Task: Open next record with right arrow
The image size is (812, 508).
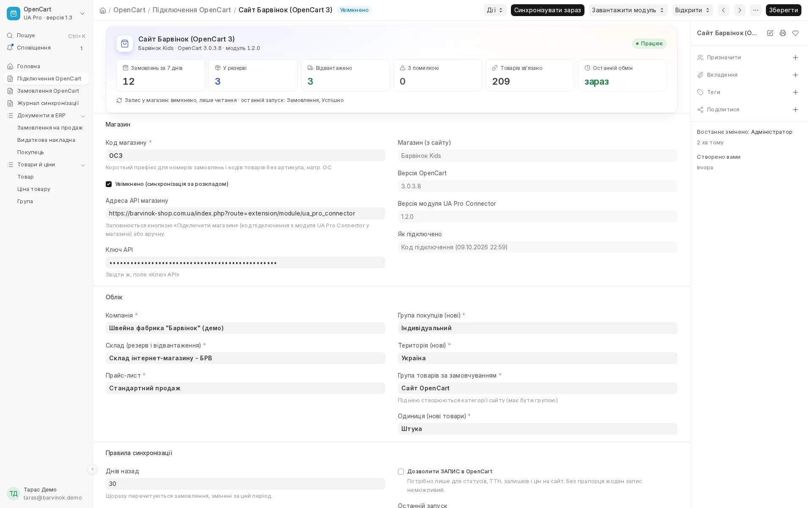Action: click(x=740, y=10)
